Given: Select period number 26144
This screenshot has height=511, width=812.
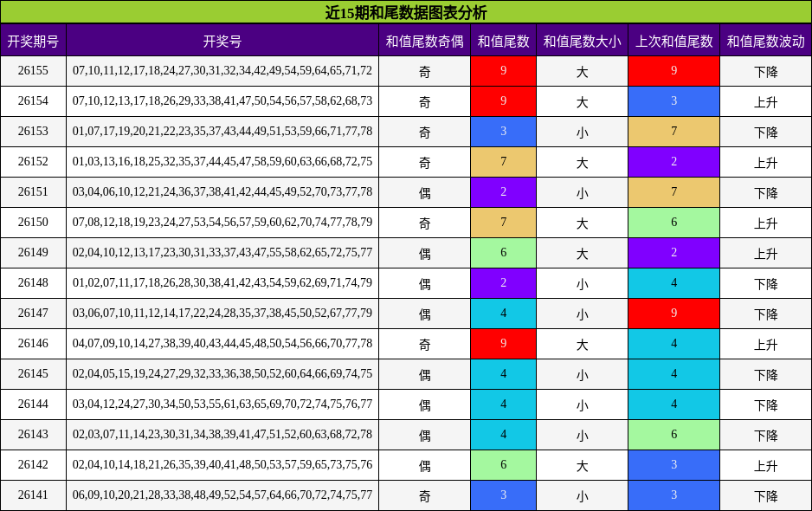Looking at the screenshot, I should tap(33, 404).
